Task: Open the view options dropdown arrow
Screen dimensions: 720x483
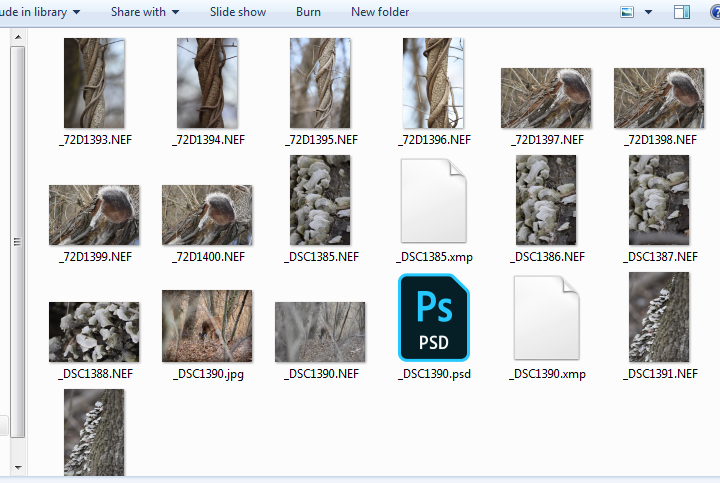Action: click(648, 12)
